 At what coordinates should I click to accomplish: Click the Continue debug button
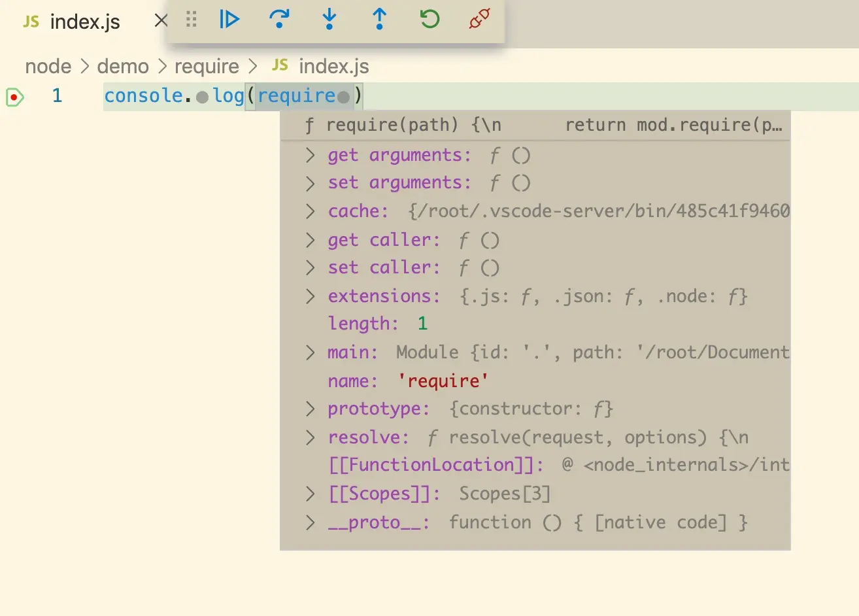[229, 20]
